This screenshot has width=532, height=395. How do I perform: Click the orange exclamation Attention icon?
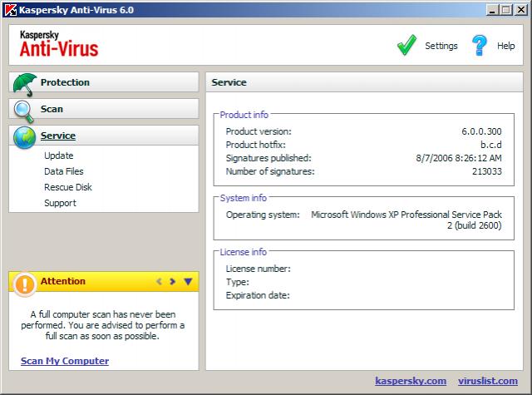point(24,284)
